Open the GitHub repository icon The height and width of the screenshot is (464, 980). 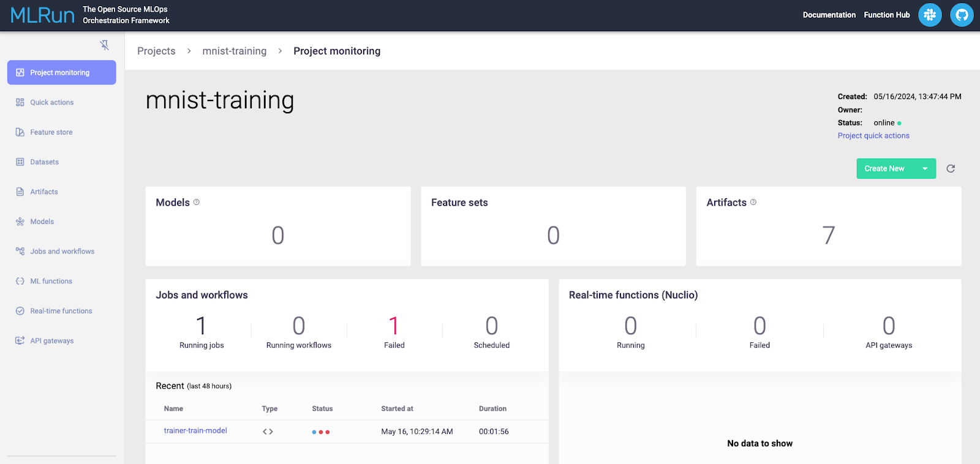click(x=962, y=15)
